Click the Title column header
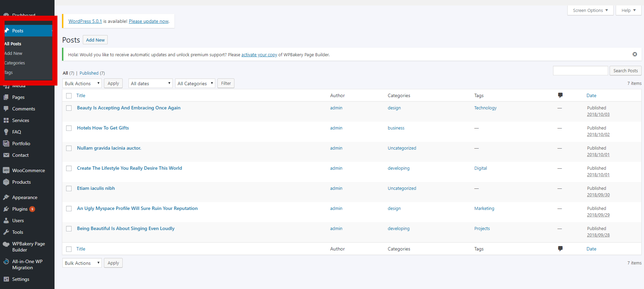The height and width of the screenshot is (289, 644). pyautogui.click(x=81, y=95)
